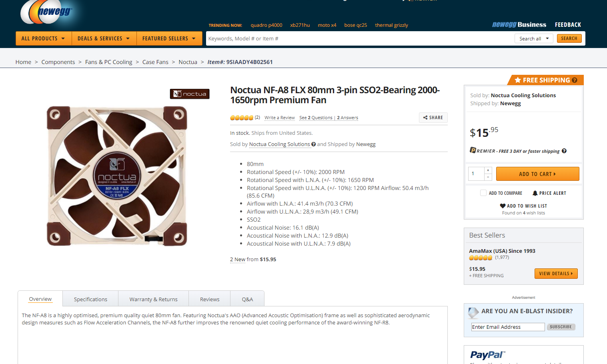The width and height of the screenshot is (607, 364).
Task: Click the Write a Review link
Action: coord(279,118)
